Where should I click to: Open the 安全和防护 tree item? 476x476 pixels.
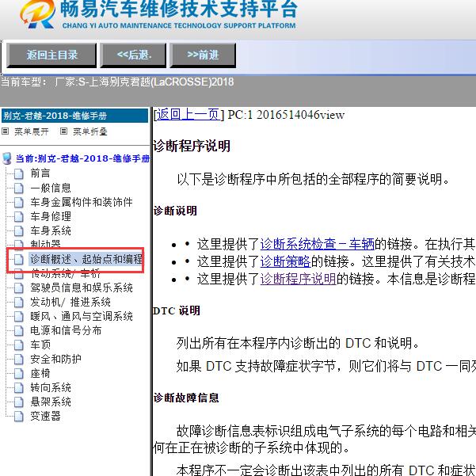coord(55,359)
